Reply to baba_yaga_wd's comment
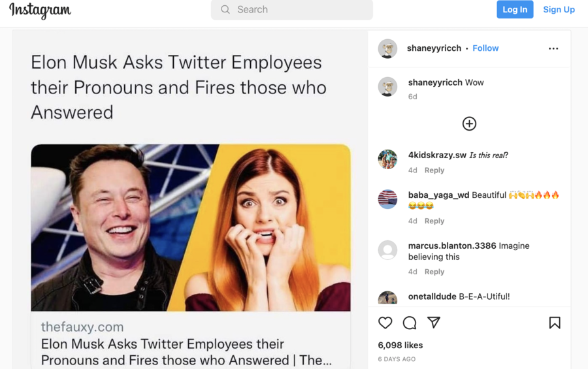Screen dimensions: 588x369 434,221
